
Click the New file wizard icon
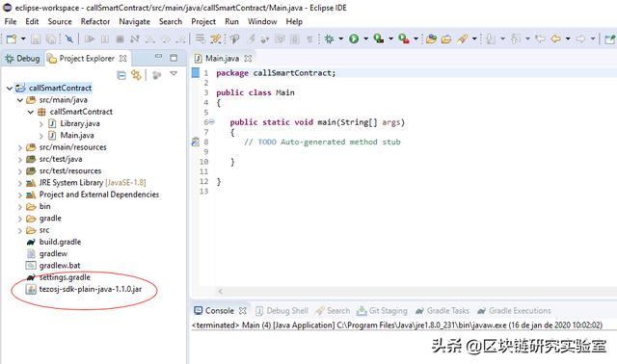coord(12,39)
